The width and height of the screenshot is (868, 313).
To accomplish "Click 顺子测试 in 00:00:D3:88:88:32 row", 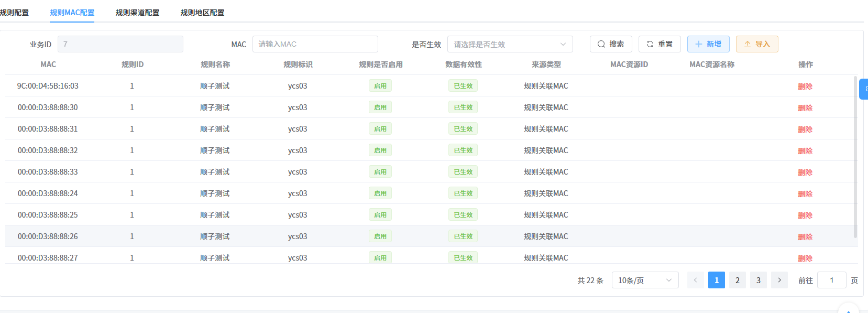I will [215, 150].
